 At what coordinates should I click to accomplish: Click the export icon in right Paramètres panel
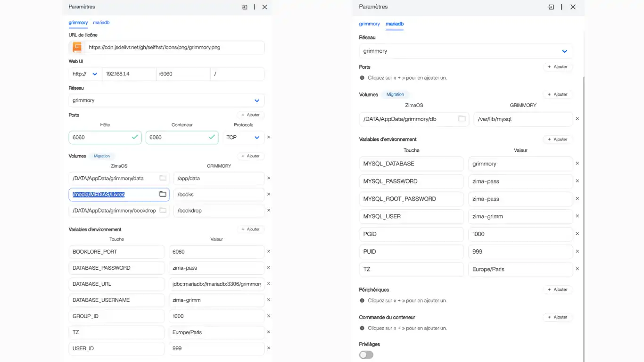[x=551, y=7]
